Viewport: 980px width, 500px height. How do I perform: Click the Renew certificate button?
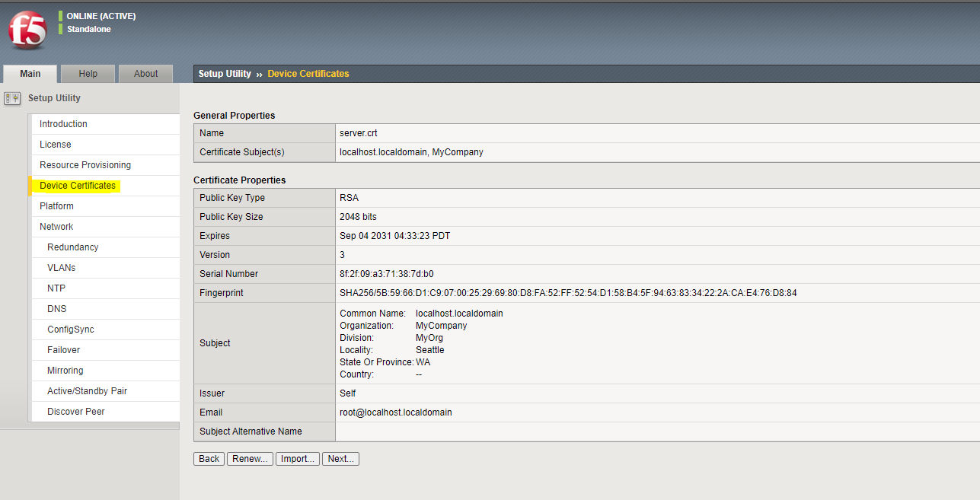(x=250, y=458)
